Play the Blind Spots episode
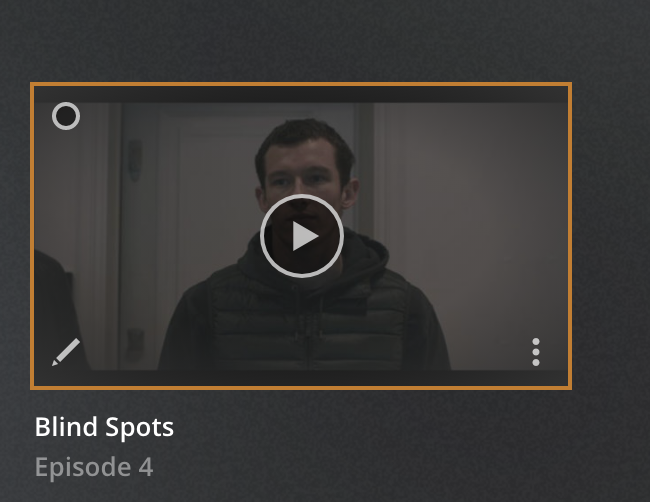Viewport: 650px width, 502px height. (x=301, y=235)
